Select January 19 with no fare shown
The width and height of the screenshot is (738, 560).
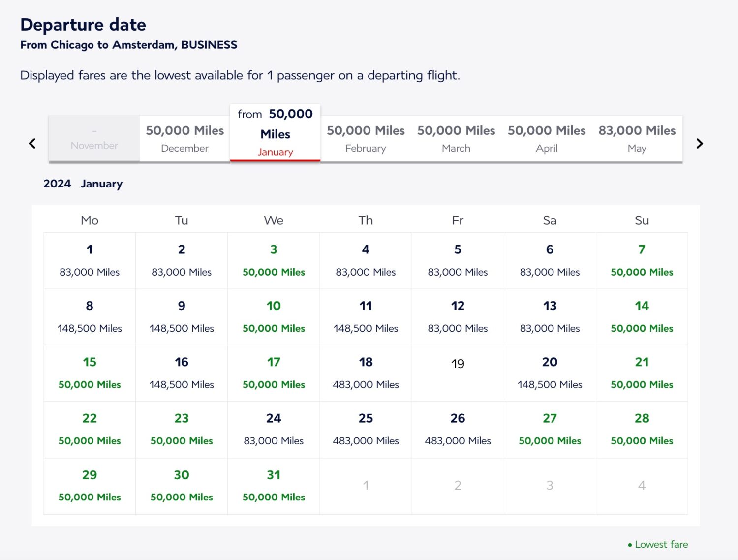click(x=458, y=373)
